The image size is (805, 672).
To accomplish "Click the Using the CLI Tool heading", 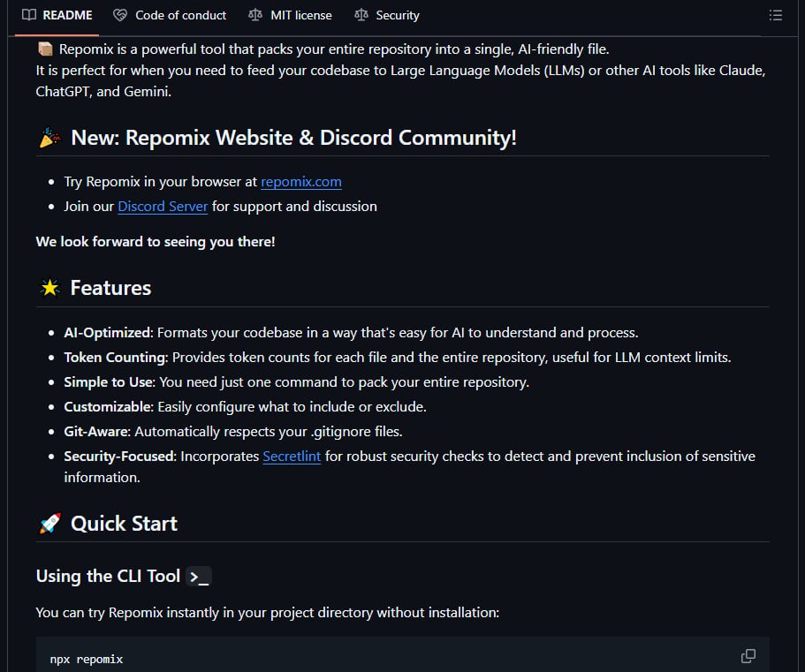I will click(x=108, y=577).
